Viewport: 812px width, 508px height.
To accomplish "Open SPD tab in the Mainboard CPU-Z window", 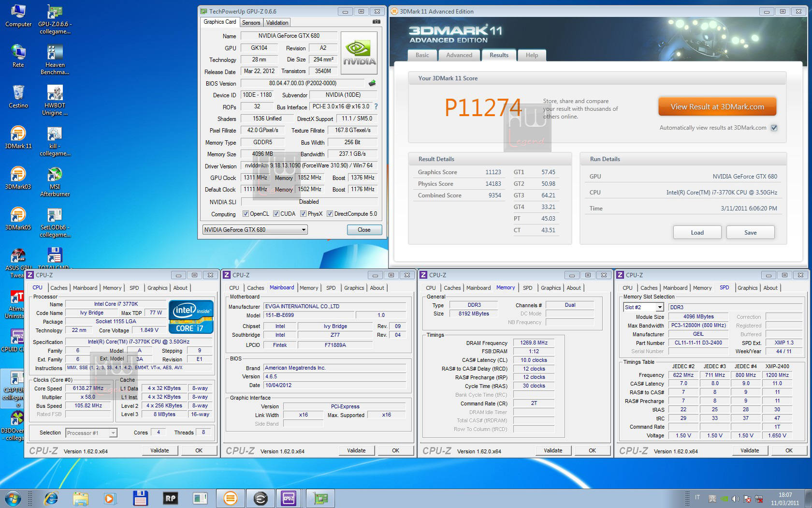I will [x=331, y=288].
